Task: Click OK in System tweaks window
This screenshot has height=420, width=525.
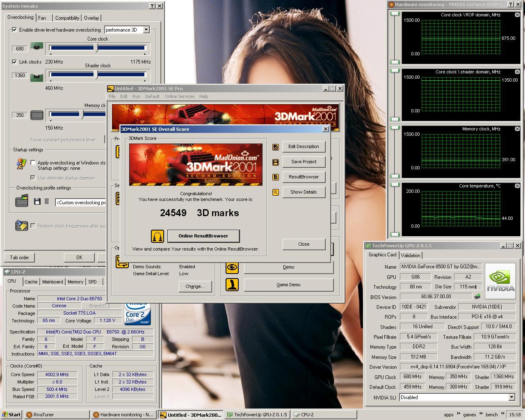Action: 79,258
